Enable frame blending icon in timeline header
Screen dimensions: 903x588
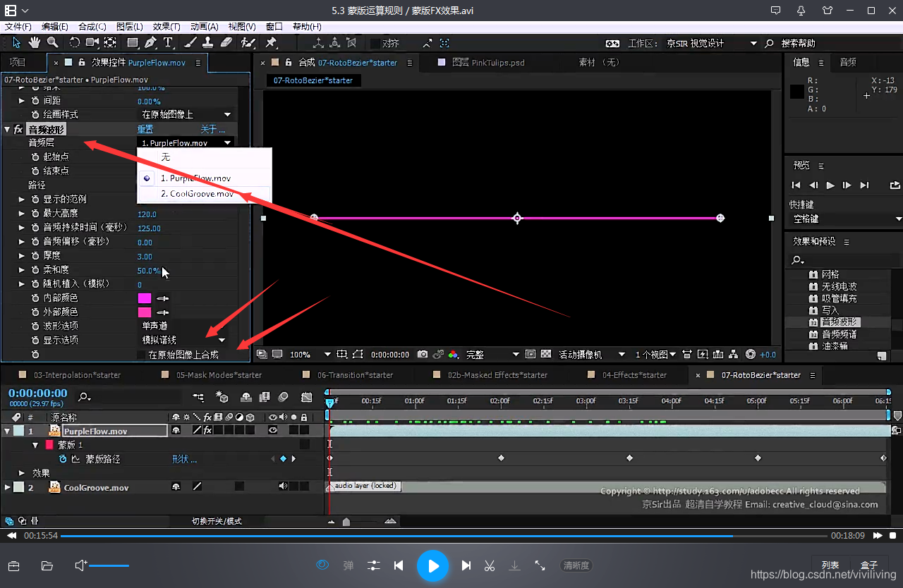265,398
